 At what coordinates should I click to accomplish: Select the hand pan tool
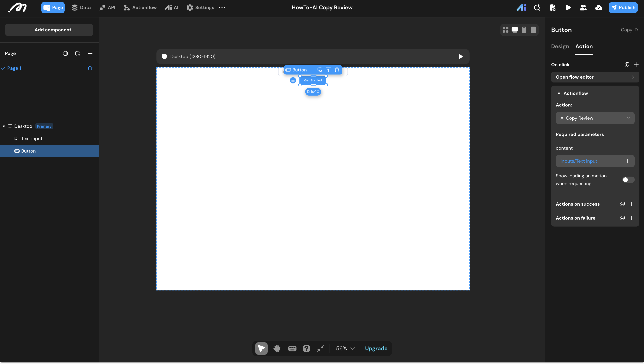[277, 349]
